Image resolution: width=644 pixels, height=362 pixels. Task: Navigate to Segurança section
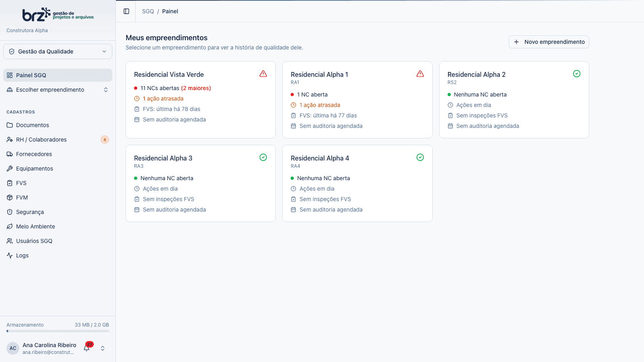pos(58,212)
